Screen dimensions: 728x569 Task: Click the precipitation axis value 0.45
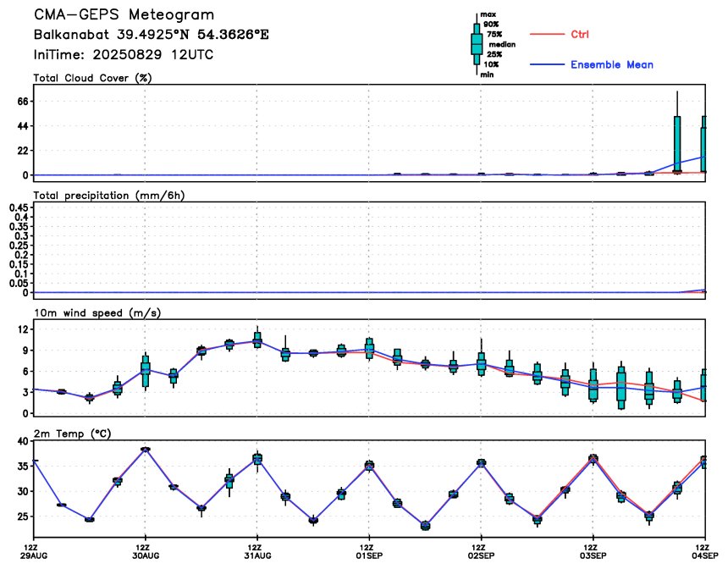click(x=19, y=207)
